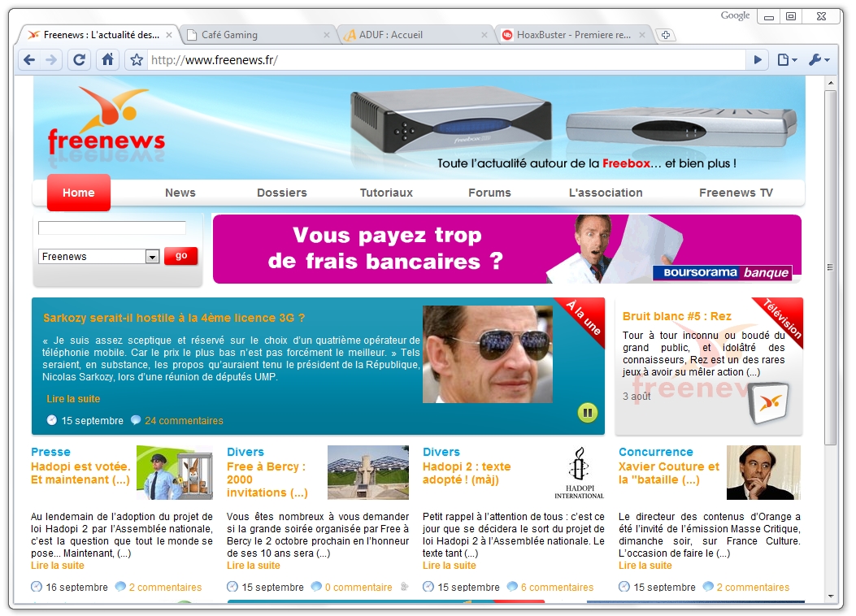Image resolution: width=856 pixels, height=616 pixels.
Task: Open the Free à Bercy : 2000 invitations headline
Action: coord(267,479)
